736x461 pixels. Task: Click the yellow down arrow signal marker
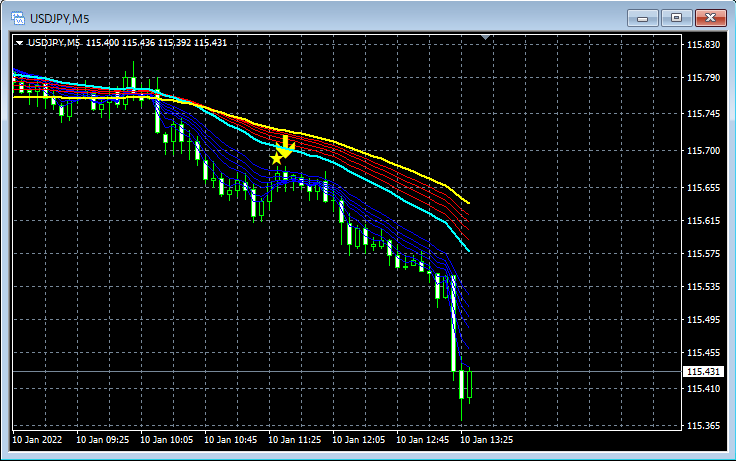285,146
